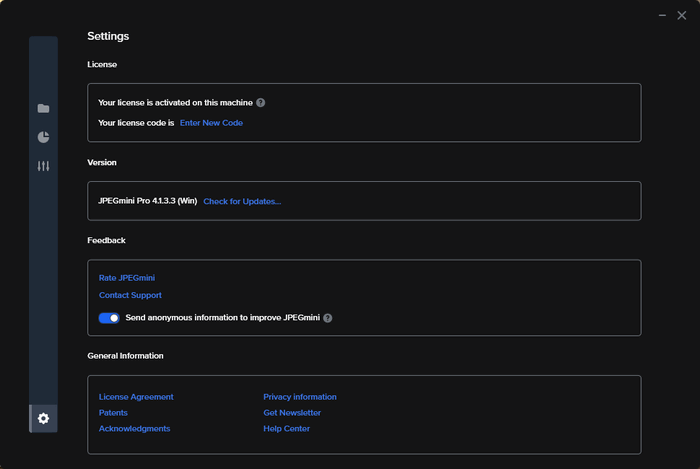The image size is (700, 469).
Task: Check for Updates link
Action: coord(242,201)
